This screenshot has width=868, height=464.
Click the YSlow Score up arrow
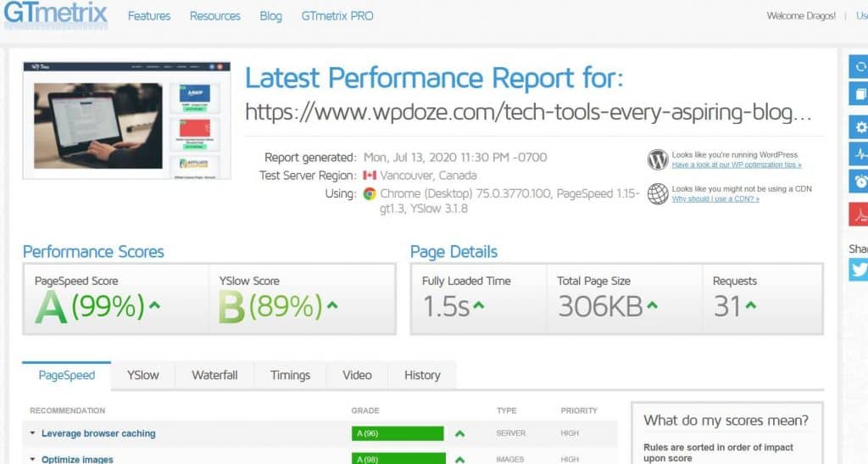click(332, 305)
